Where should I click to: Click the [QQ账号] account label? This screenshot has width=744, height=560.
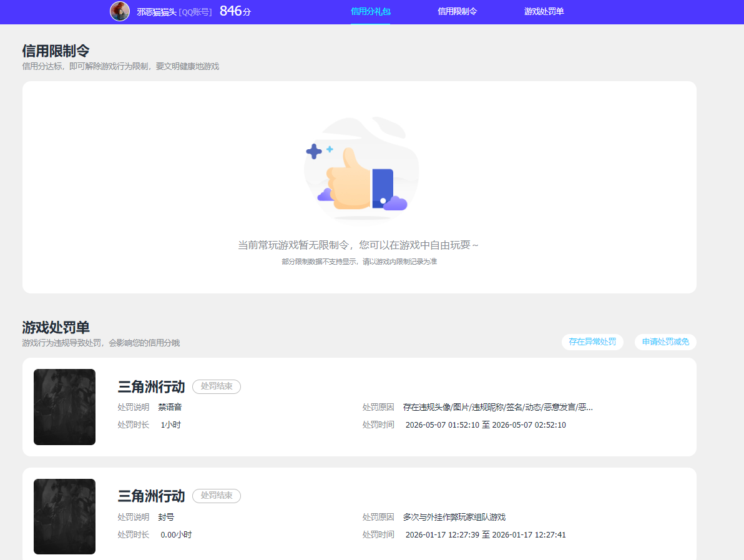(x=195, y=12)
